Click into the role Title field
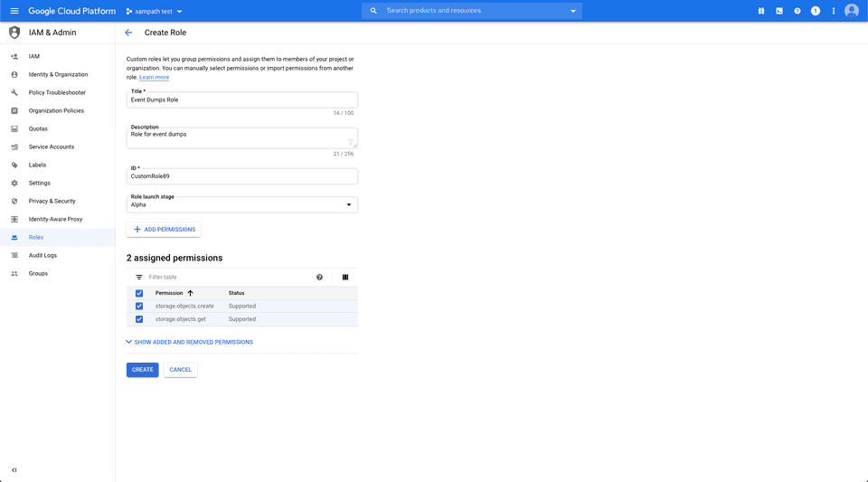 [241, 100]
